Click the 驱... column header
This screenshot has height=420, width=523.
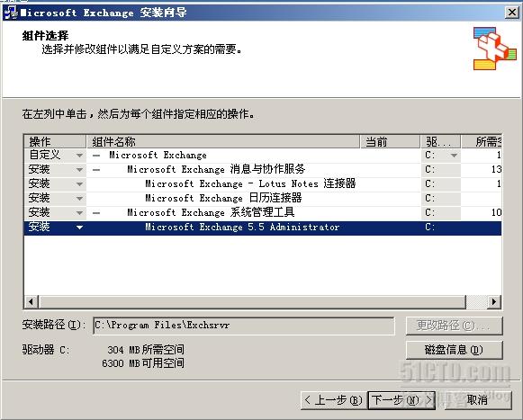pos(440,142)
